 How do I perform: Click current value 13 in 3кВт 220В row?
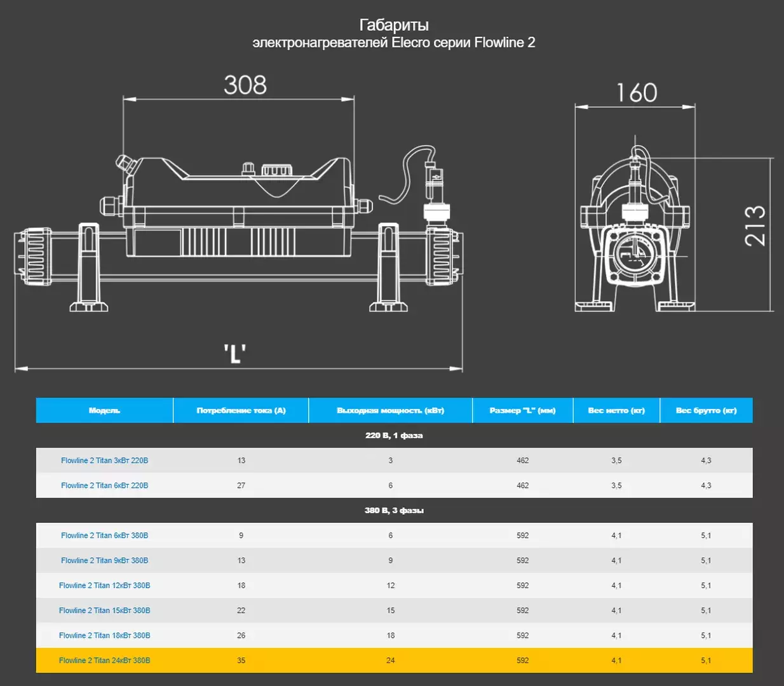coord(241,461)
